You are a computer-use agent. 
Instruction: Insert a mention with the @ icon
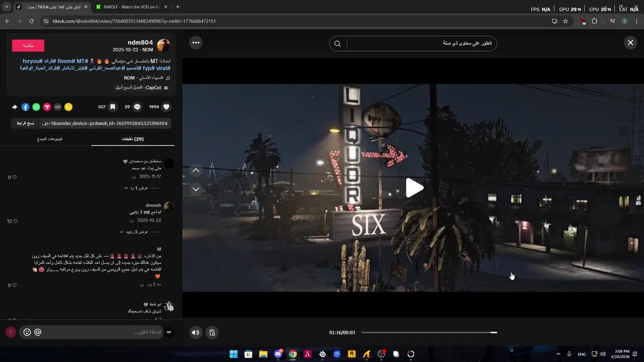coord(38,332)
